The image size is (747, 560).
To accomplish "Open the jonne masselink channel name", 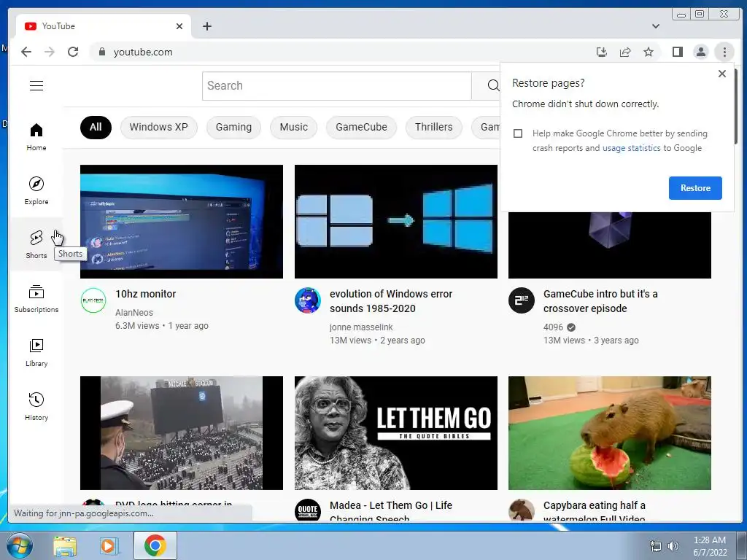I will [360, 327].
